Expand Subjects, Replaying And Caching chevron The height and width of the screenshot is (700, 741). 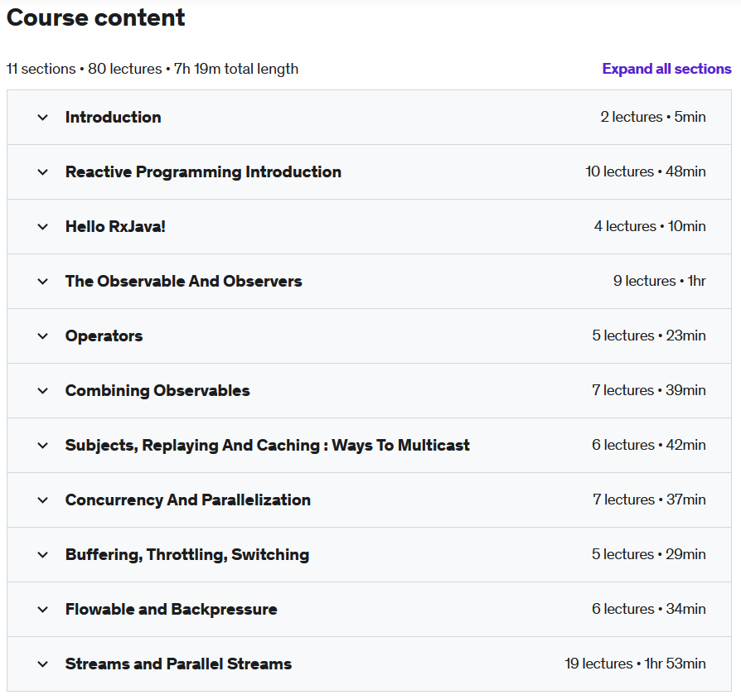click(42, 446)
